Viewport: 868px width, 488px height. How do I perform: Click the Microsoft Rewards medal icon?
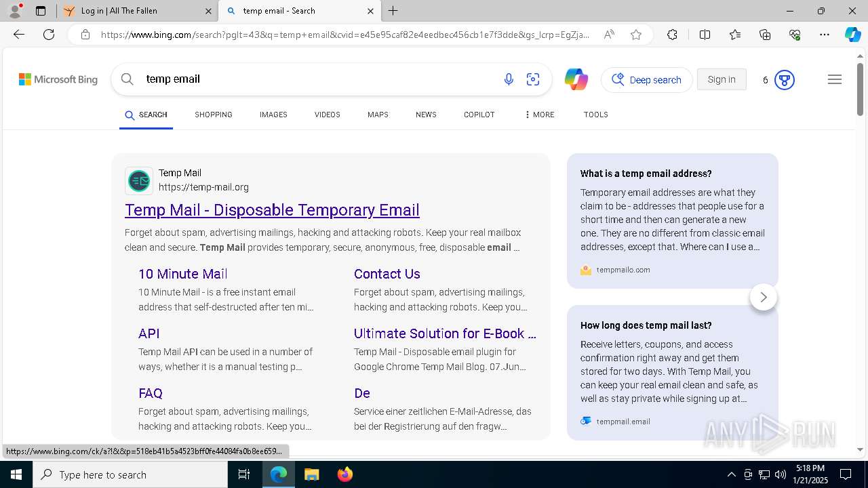point(785,80)
